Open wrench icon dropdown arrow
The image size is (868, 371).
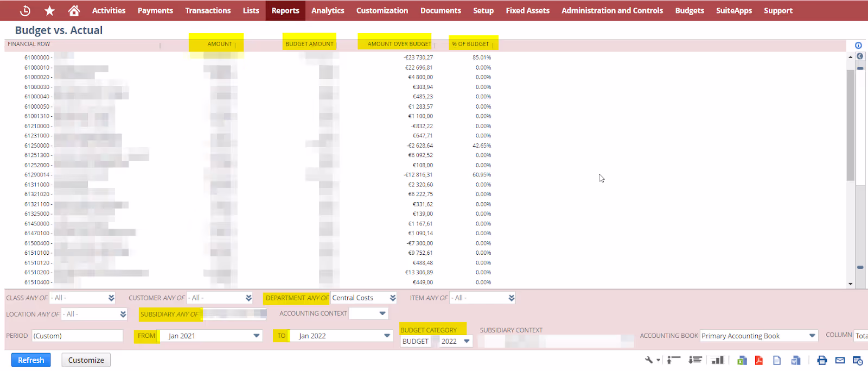(659, 360)
